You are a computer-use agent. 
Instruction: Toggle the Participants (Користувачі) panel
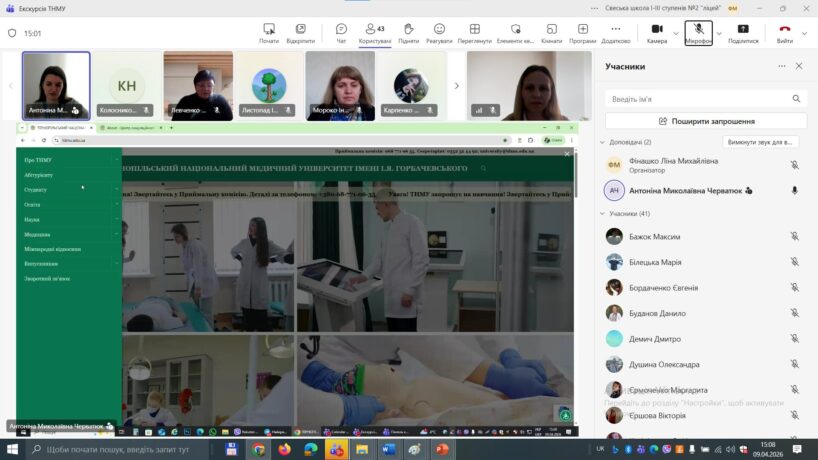tap(375, 33)
